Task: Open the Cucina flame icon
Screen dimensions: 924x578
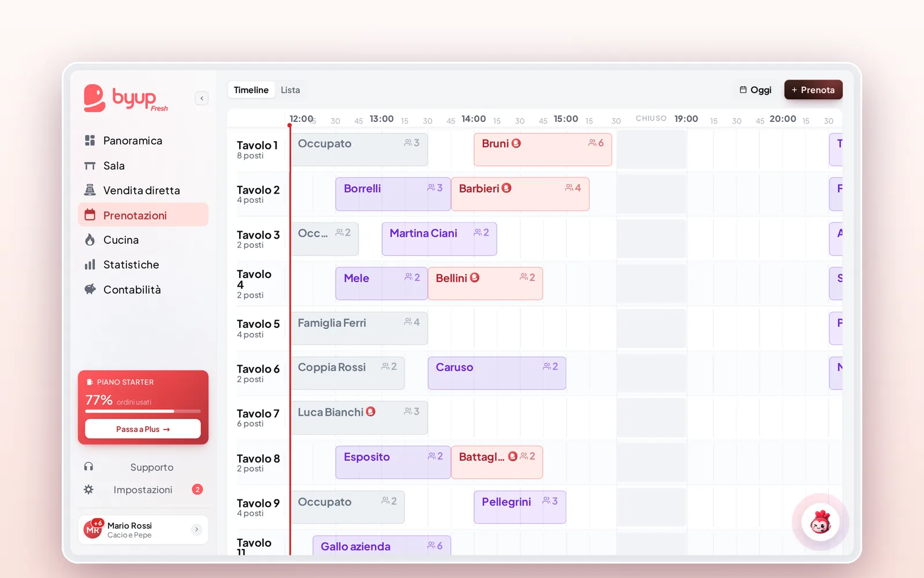Action: click(x=90, y=240)
